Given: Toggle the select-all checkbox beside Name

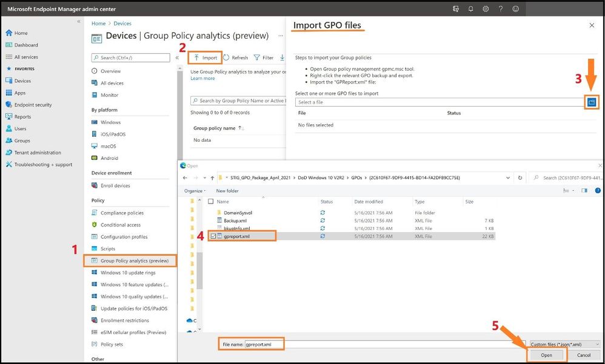Looking at the screenshot, I should tap(211, 202).
